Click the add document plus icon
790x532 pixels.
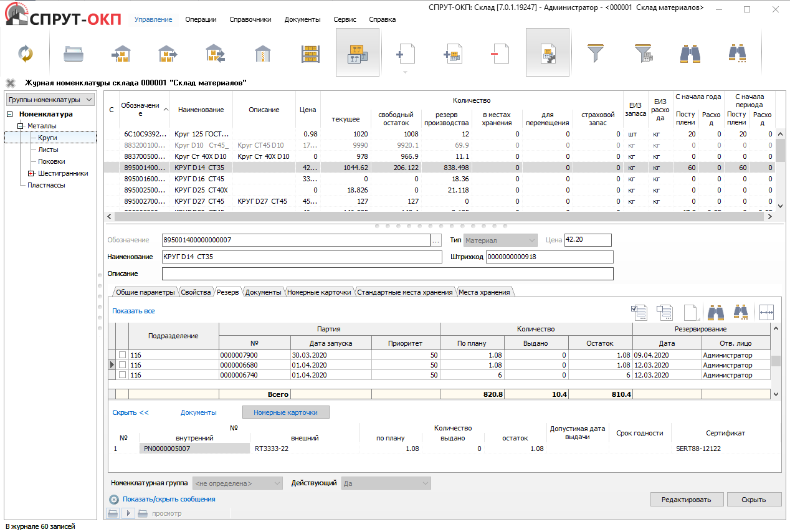[406, 54]
